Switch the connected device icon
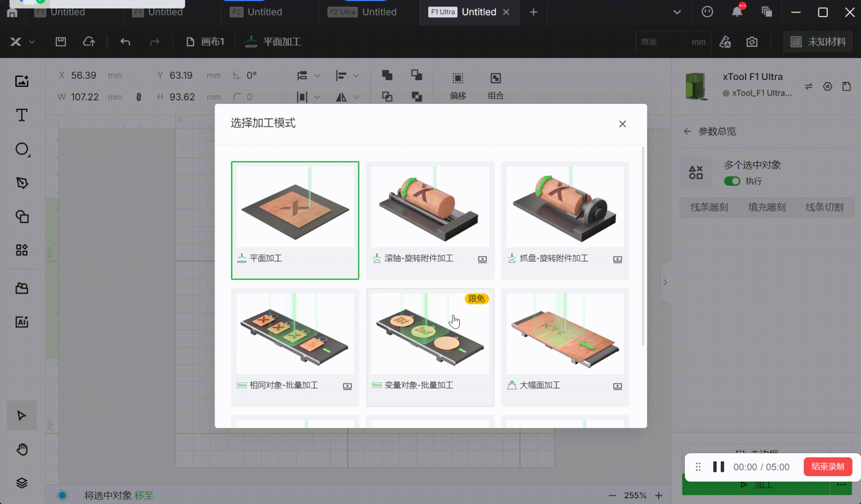Viewport: 861px width, 504px height. coord(808,86)
